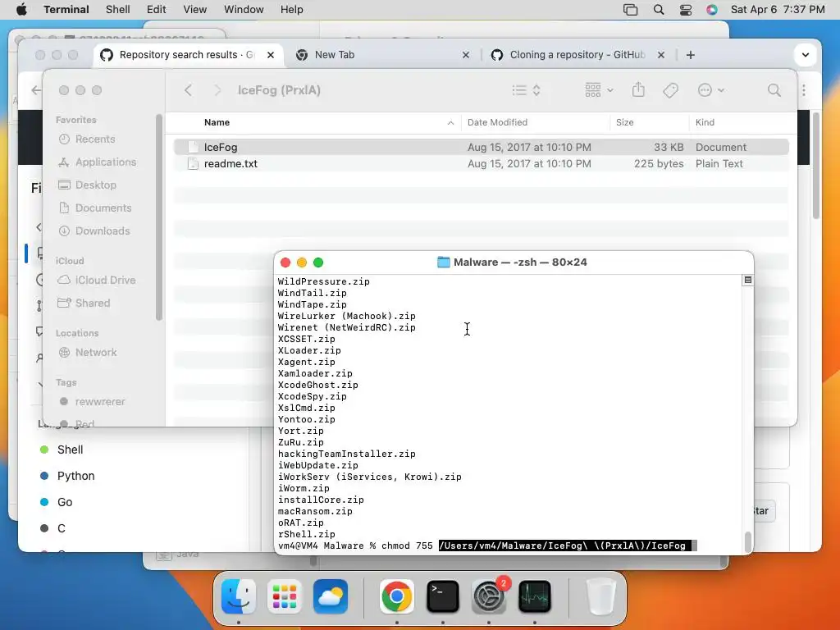Open Finder group-by options dropdown
Screen dimensions: 840x630
coord(599,90)
